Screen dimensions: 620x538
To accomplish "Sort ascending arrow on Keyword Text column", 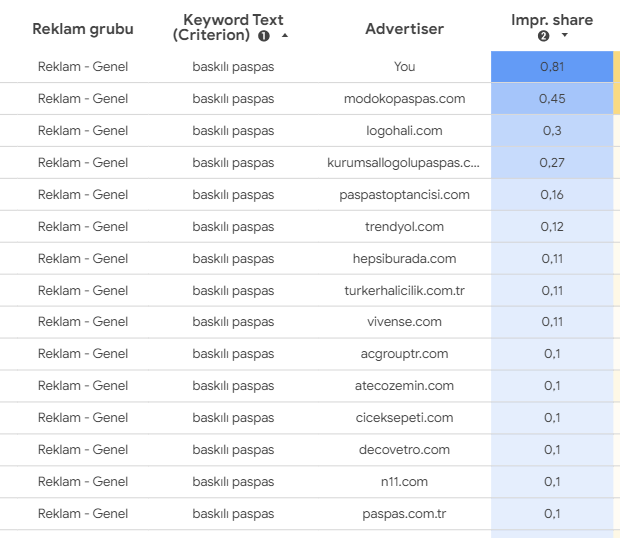I will [285, 36].
